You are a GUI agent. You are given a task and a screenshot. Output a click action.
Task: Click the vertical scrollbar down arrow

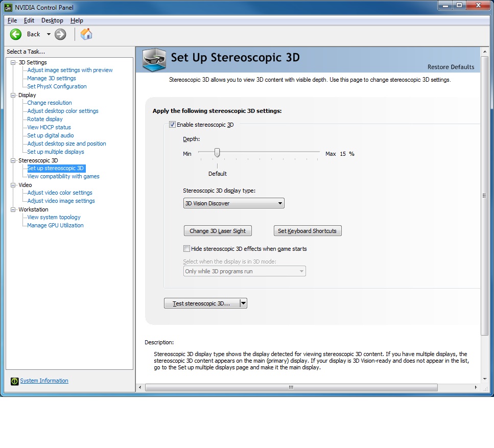click(x=484, y=379)
